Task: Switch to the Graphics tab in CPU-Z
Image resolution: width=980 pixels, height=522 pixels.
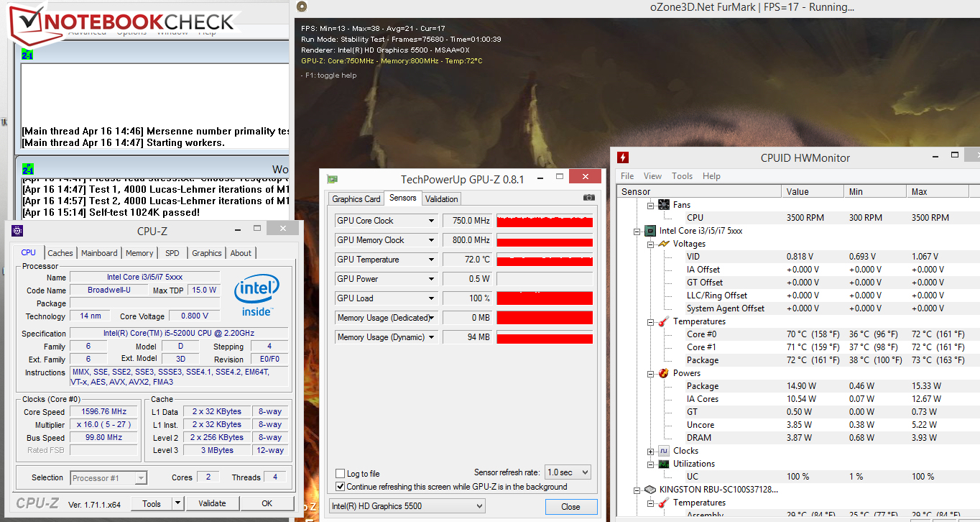Action: (207, 253)
